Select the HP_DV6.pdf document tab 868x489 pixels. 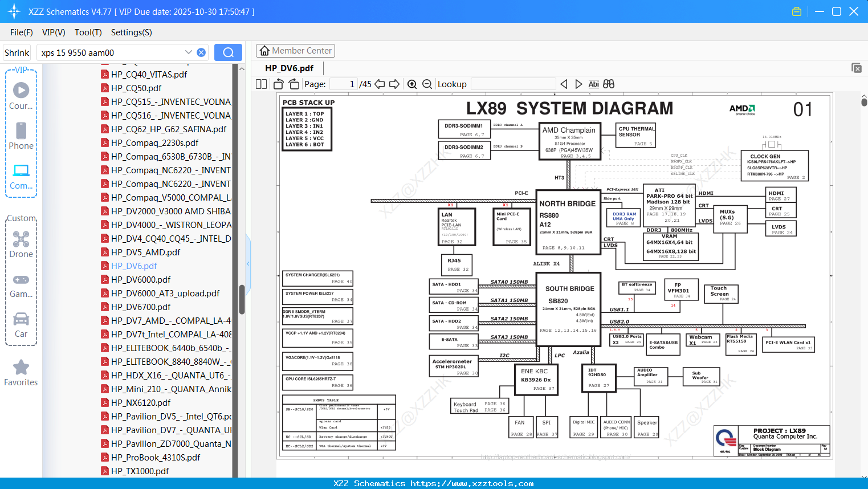pos(289,68)
